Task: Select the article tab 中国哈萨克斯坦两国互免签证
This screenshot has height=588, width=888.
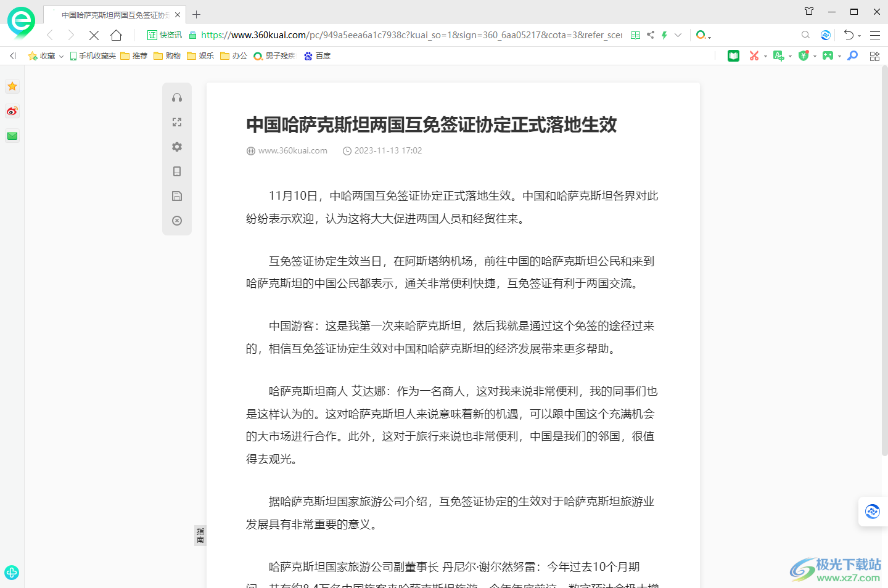Action: (114, 15)
